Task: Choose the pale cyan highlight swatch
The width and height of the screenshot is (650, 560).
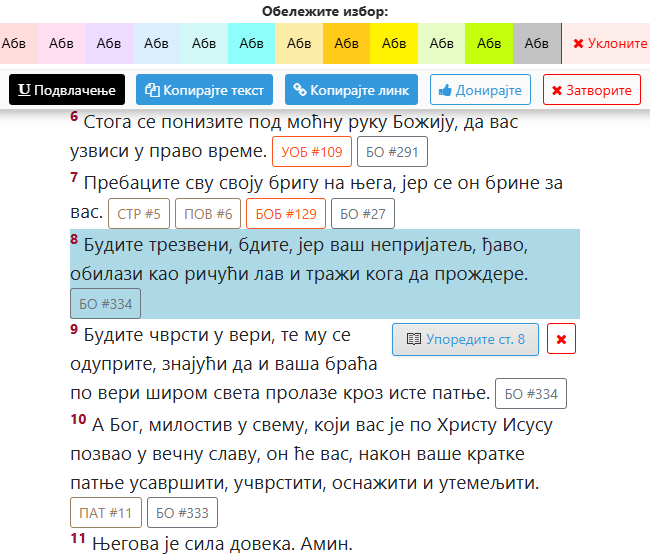Action: (x=204, y=44)
